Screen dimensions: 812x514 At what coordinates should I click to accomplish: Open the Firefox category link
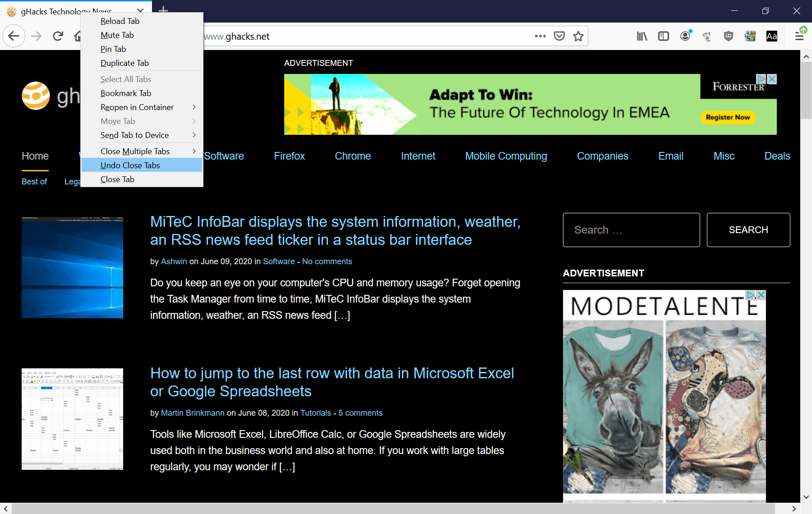point(289,156)
